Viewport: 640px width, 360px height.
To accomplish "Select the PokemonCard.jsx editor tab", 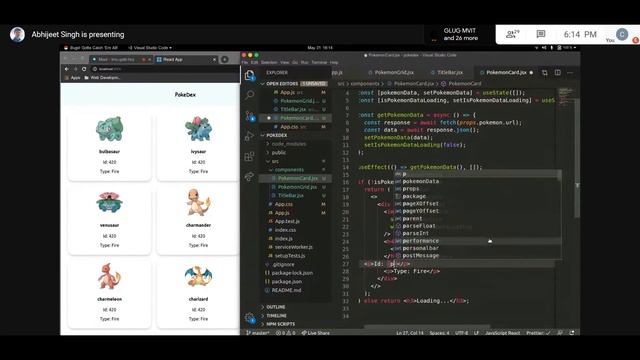I will (x=506, y=73).
